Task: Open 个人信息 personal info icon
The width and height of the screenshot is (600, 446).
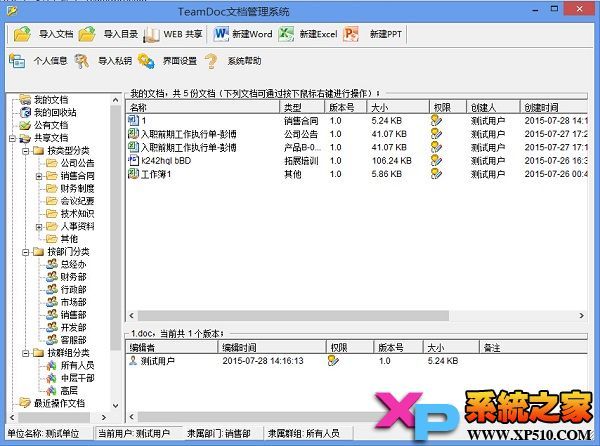Action: (17, 61)
